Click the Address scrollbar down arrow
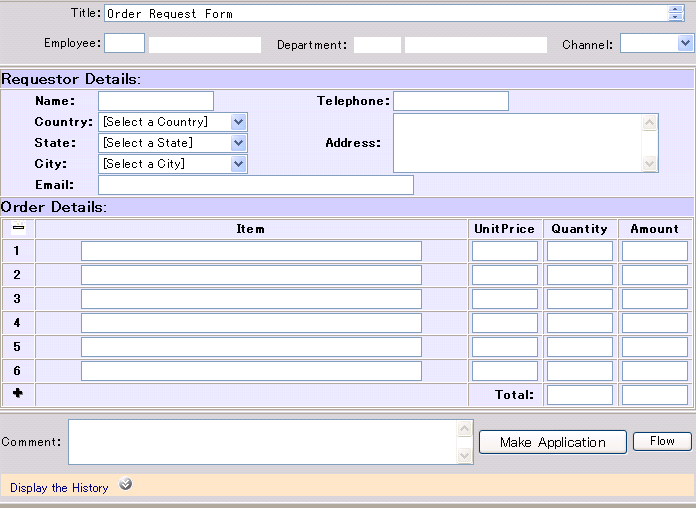The image size is (696, 508). click(649, 163)
